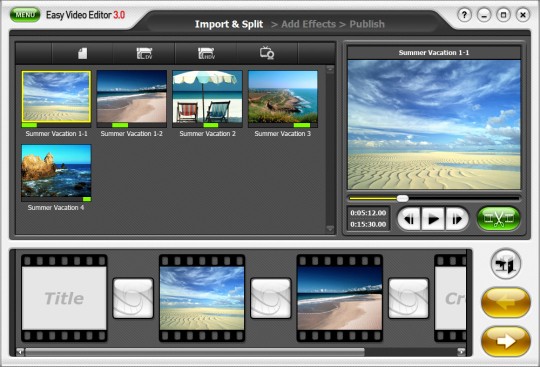Click the preview title Summer Vacation 1-1
This screenshot has width=540, height=367.
434,53
